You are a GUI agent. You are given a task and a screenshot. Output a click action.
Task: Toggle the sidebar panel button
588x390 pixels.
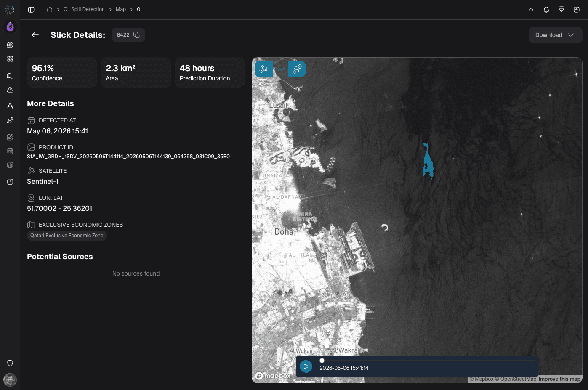[31, 9]
